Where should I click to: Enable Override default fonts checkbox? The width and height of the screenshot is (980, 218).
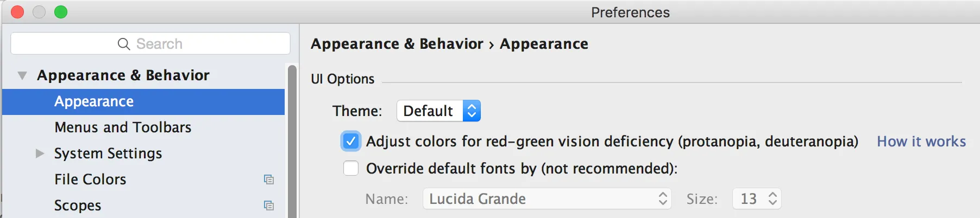[351, 169]
